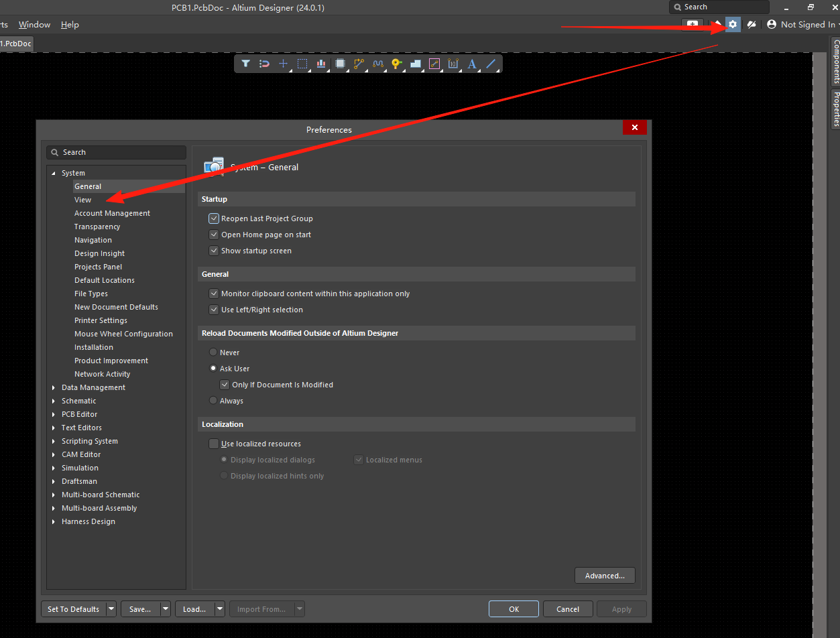Select the place component chip icon
The image size is (840, 638).
tap(340, 64)
